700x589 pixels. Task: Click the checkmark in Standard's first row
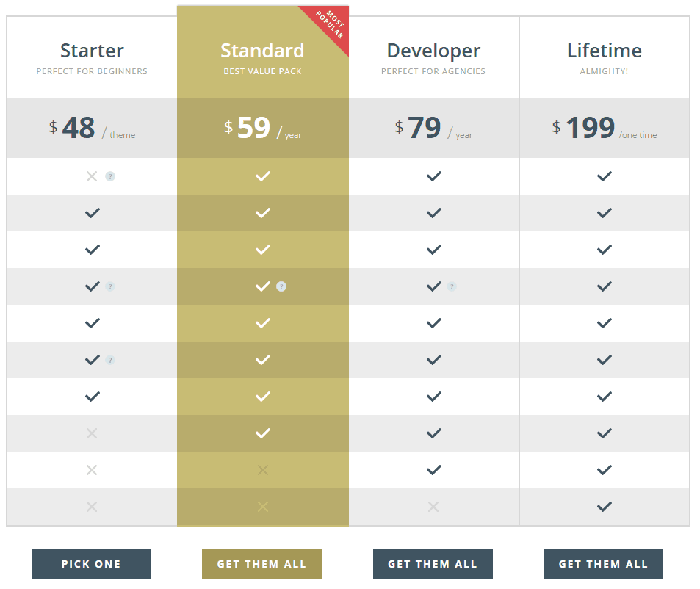click(263, 176)
